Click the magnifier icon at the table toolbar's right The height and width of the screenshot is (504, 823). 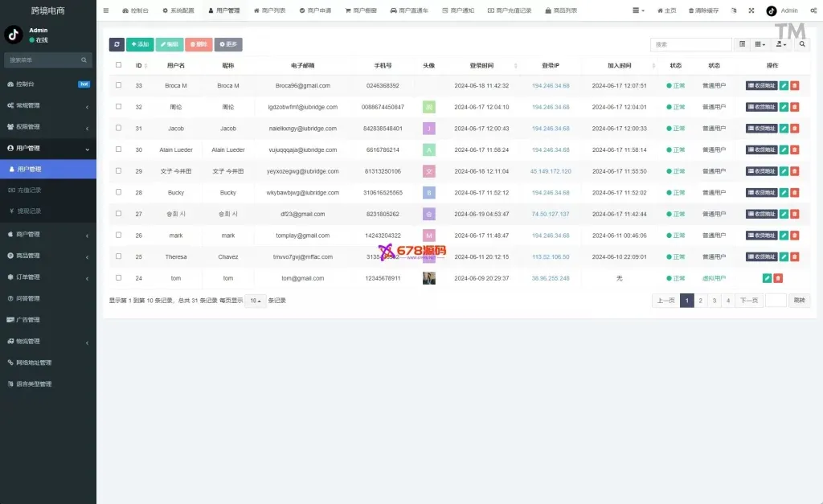(x=803, y=45)
